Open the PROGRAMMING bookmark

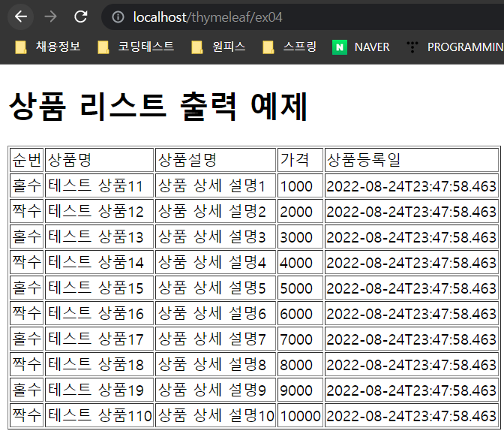[454, 47]
